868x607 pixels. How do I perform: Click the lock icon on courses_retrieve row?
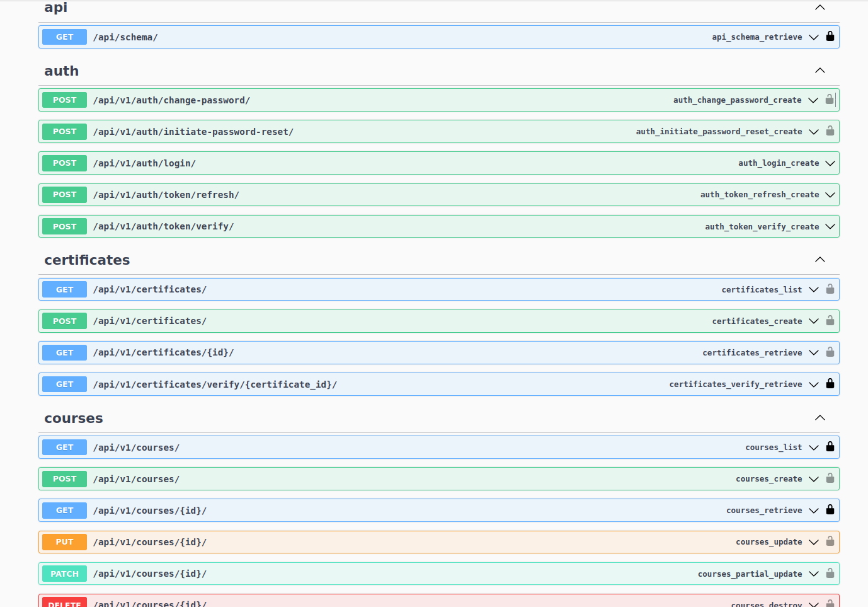tap(830, 510)
